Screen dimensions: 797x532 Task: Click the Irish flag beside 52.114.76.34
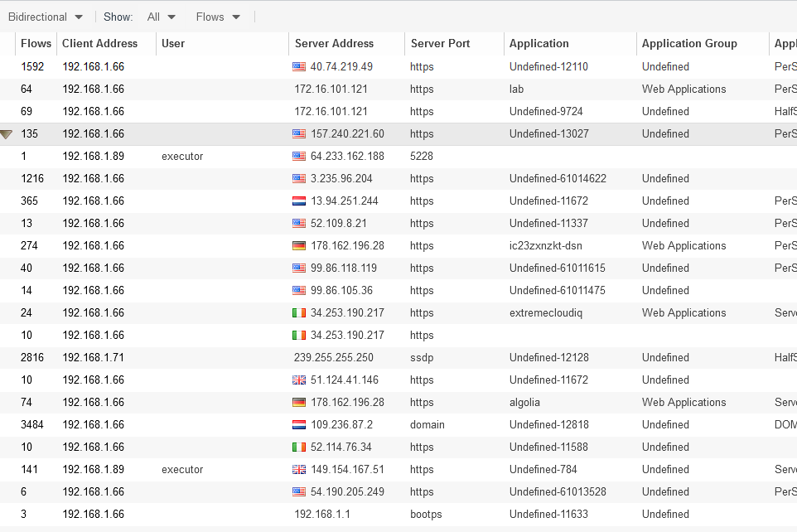pyautogui.click(x=299, y=447)
